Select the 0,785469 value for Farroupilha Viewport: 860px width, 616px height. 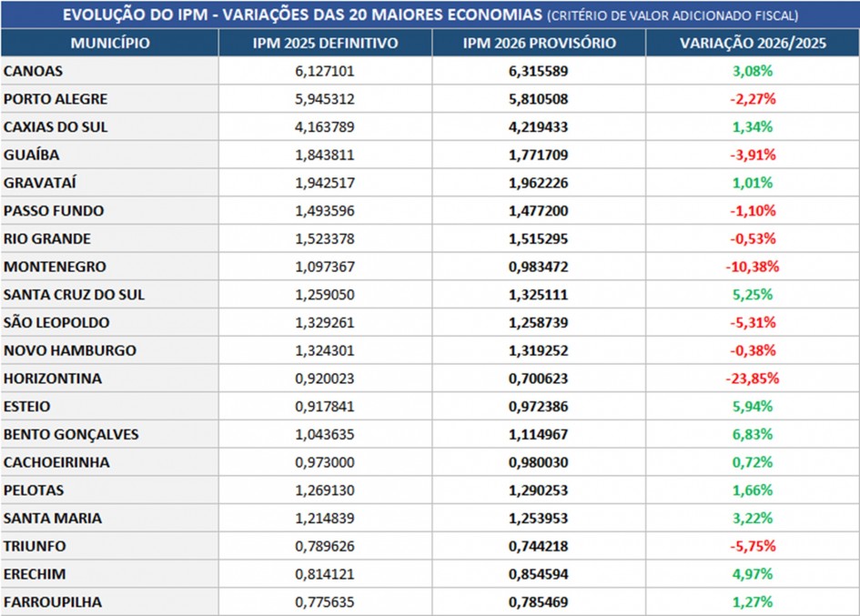(x=539, y=601)
